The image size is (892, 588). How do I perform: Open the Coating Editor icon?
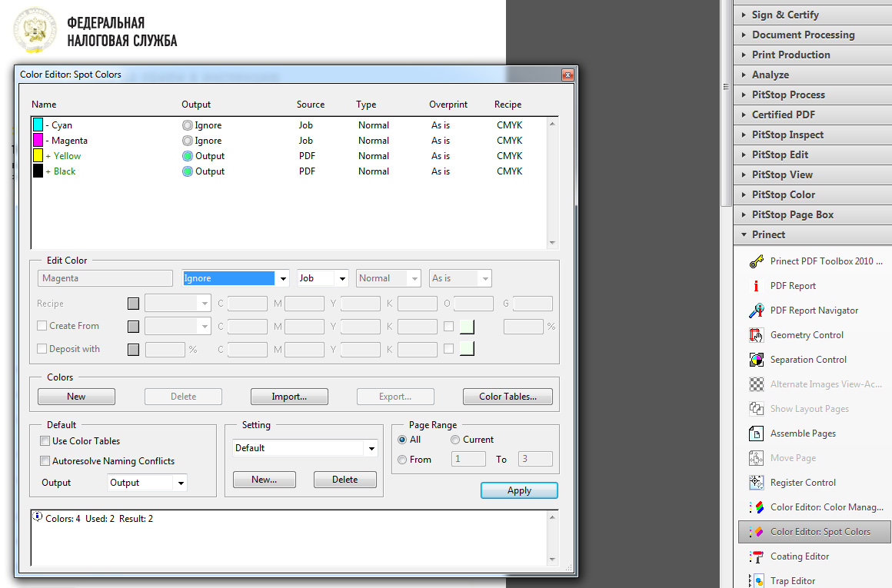tap(756, 556)
